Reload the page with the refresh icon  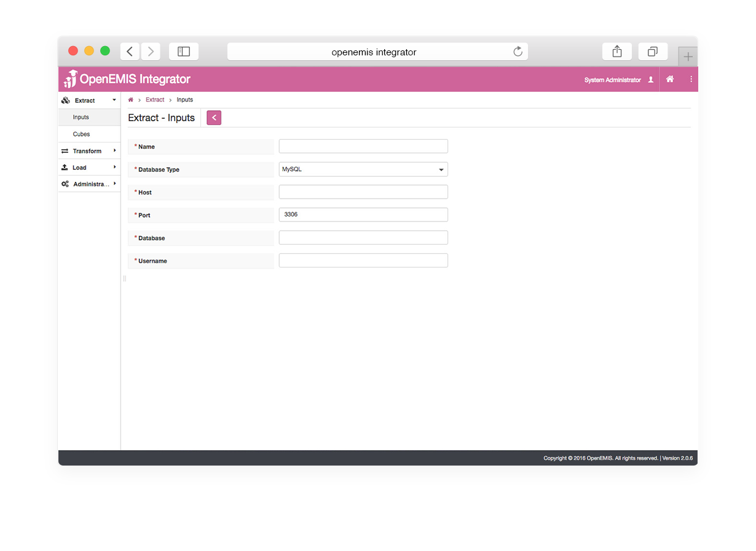[518, 52]
